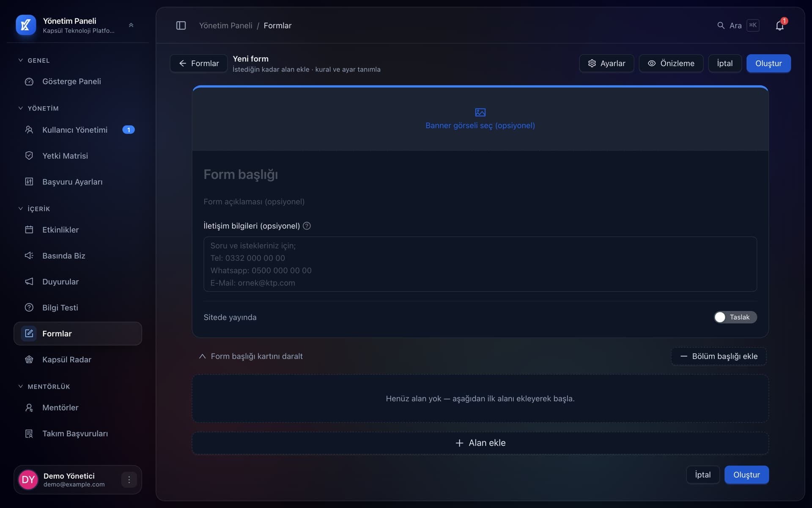Open Demo Yönetici options menu dots
The image size is (812, 508).
pos(129,480)
